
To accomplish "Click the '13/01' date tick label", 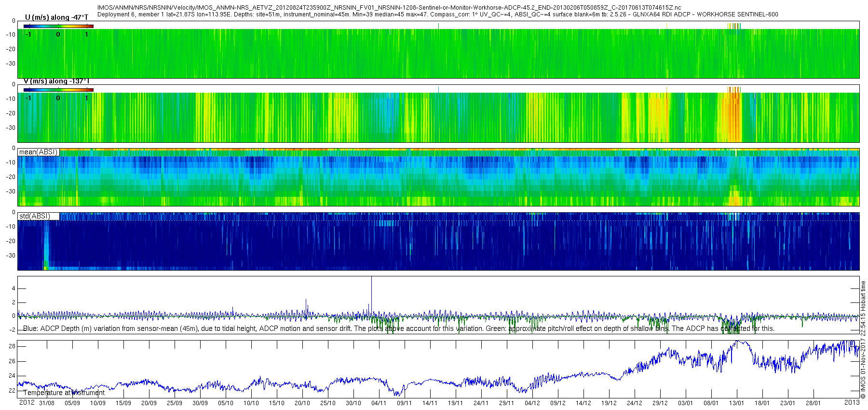I will click(x=736, y=403).
